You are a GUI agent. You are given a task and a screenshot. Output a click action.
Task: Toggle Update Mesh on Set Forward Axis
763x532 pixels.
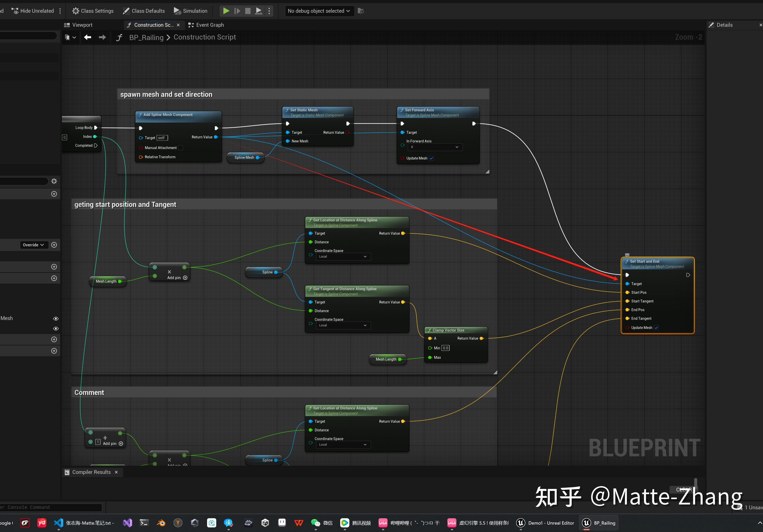tap(431, 158)
